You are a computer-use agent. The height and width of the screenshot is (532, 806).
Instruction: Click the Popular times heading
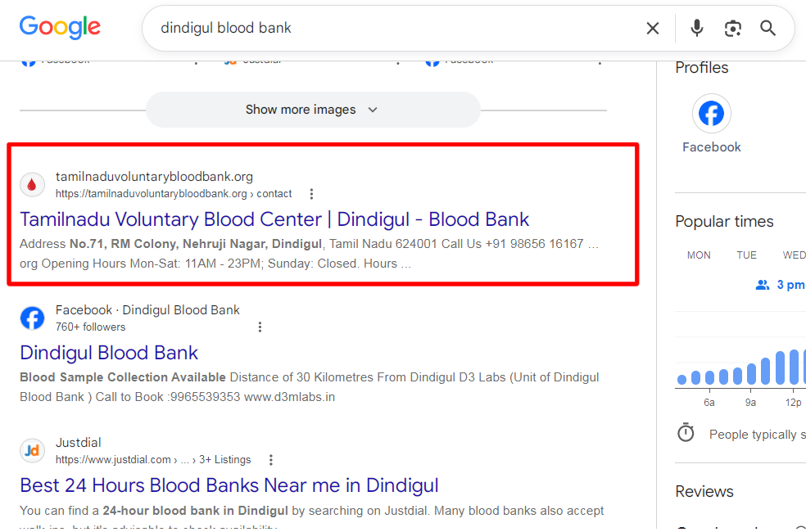[724, 221]
